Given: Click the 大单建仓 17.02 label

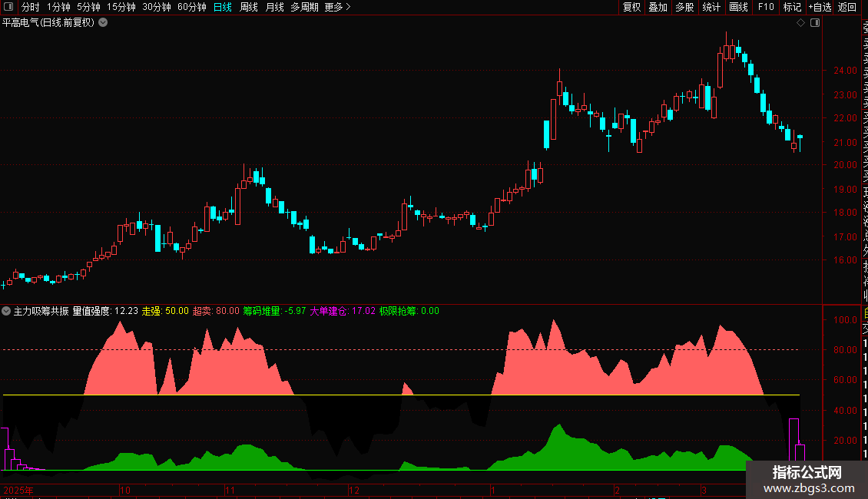Looking at the screenshot, I should tap(343, 311).
